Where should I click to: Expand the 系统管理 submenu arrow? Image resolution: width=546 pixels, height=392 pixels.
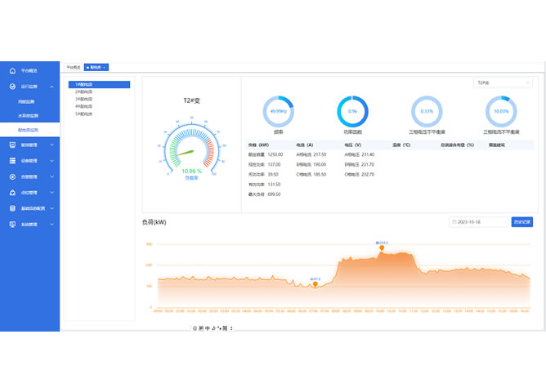[52, 224]
